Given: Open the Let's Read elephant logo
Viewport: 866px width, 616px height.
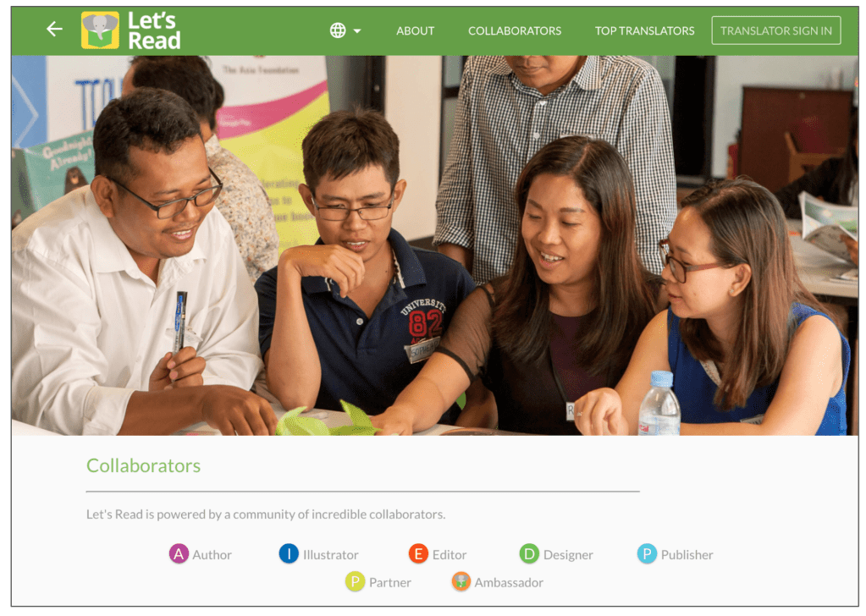Looking at the screenshot, I should pos(100,30).
